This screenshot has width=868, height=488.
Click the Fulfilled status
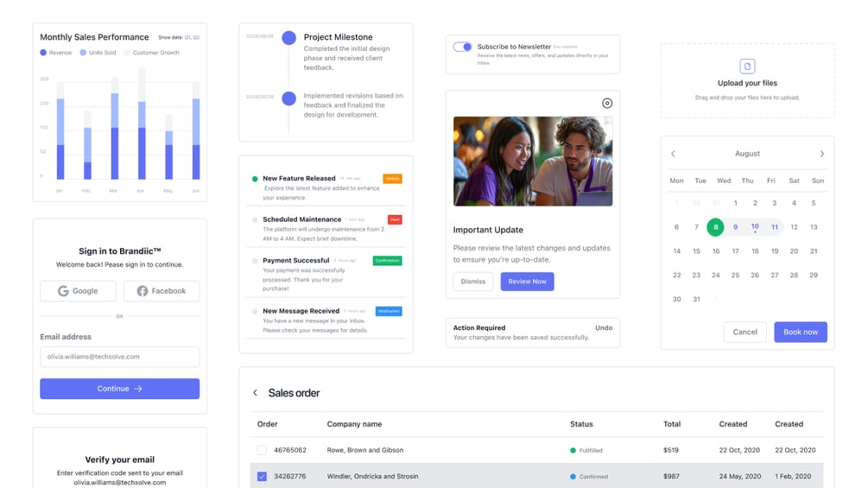[586, 450]
